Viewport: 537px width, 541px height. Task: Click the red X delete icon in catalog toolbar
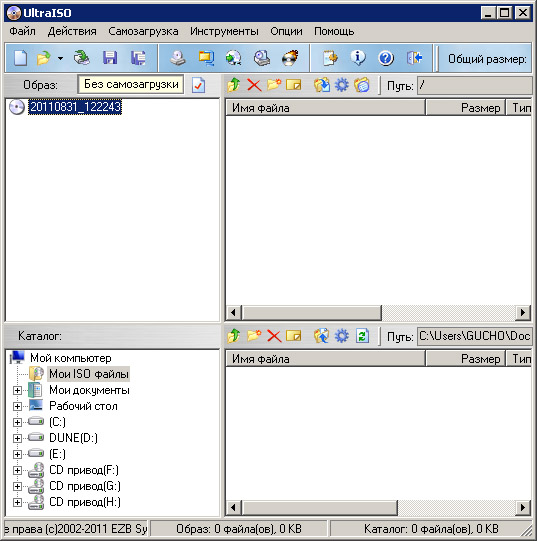[274, 336]
